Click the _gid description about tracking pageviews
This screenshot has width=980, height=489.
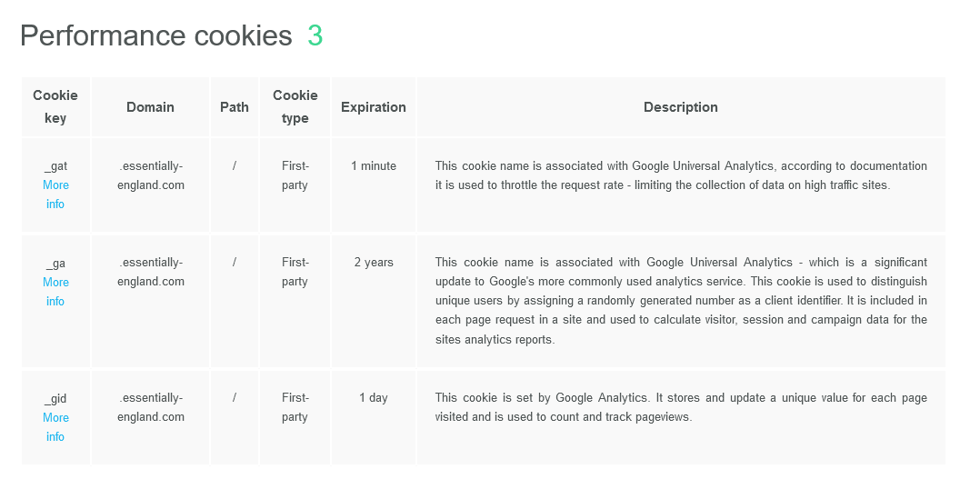tap(681, 407)
